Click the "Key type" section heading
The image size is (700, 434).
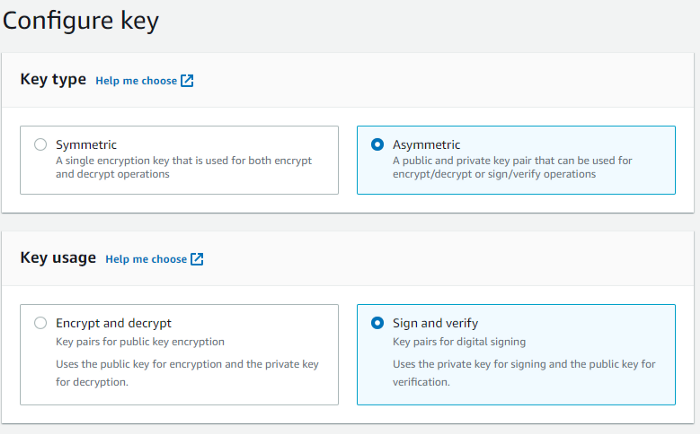[x=54, y=80]
